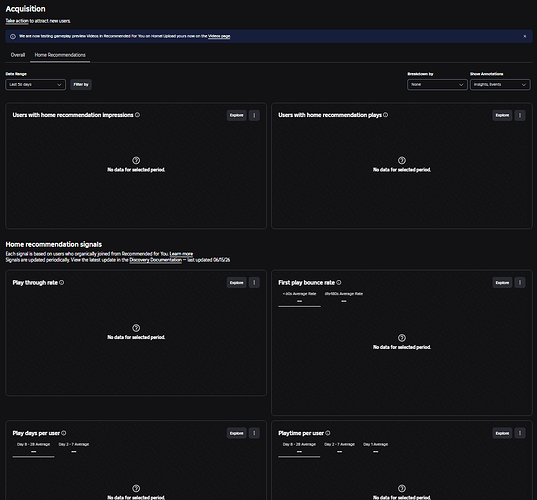Click info icon beside Play through rate
The width and height of the screenshot is (537, 500).
62,283
